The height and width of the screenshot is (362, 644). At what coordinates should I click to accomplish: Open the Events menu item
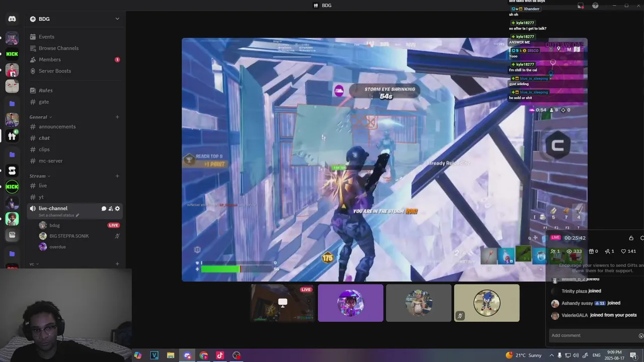click(75, 37)
